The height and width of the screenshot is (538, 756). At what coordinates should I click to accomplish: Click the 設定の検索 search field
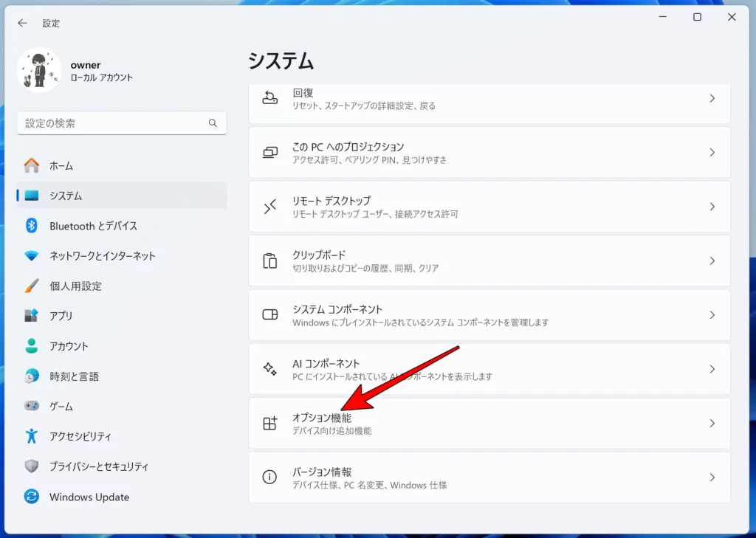coord(114,123)
